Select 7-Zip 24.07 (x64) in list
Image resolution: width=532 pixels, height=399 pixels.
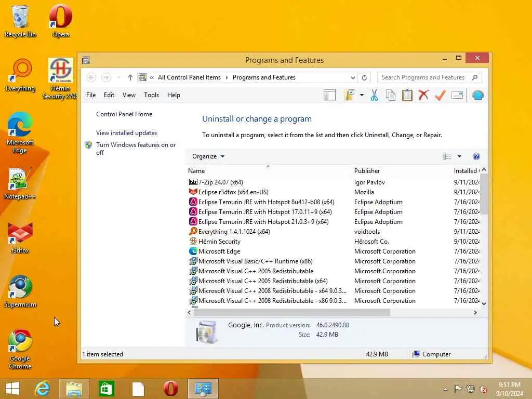coord(220,182)
